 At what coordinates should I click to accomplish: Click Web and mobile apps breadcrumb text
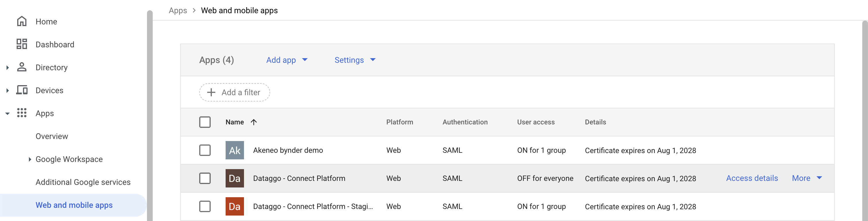(239, 10)
